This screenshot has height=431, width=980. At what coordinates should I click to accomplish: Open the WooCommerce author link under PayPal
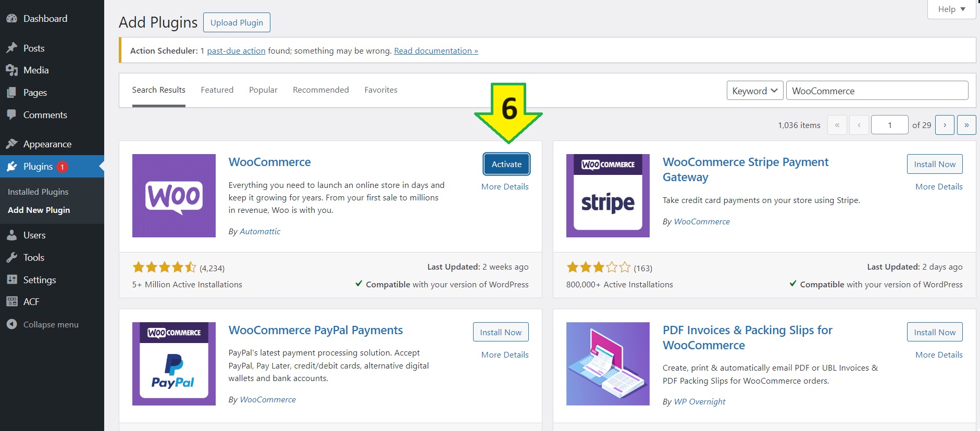(268, 399)
